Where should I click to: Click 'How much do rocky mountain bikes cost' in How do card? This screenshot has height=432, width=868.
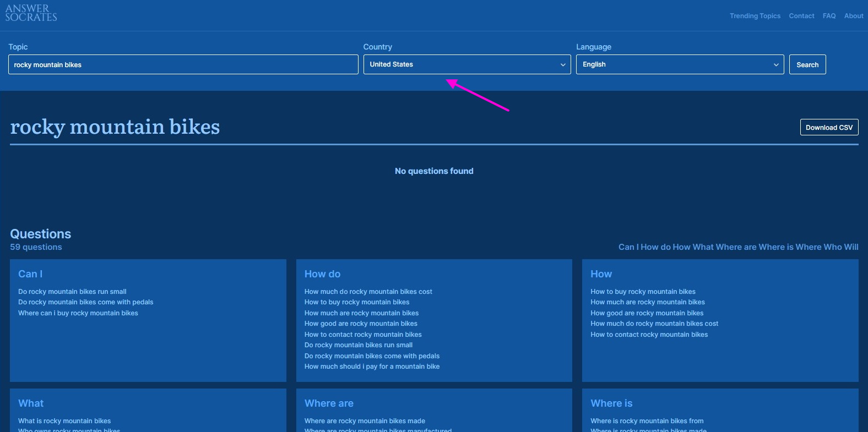click(368, 292)
